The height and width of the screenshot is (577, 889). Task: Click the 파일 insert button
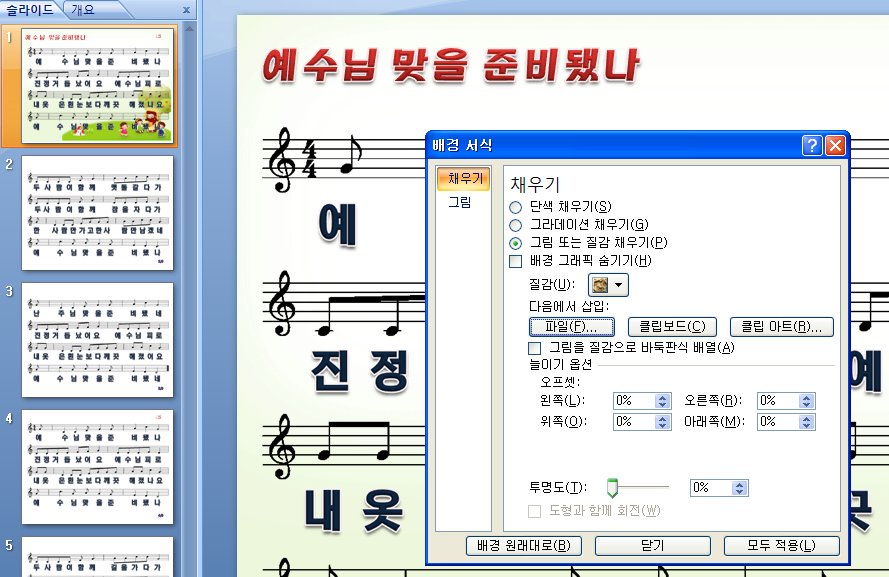click(x=572, y=327)
